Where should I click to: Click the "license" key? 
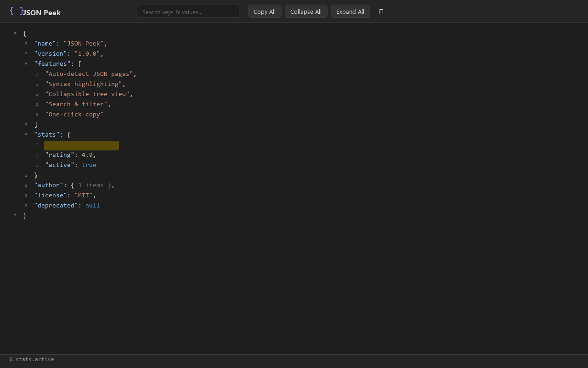pos(51,195)
